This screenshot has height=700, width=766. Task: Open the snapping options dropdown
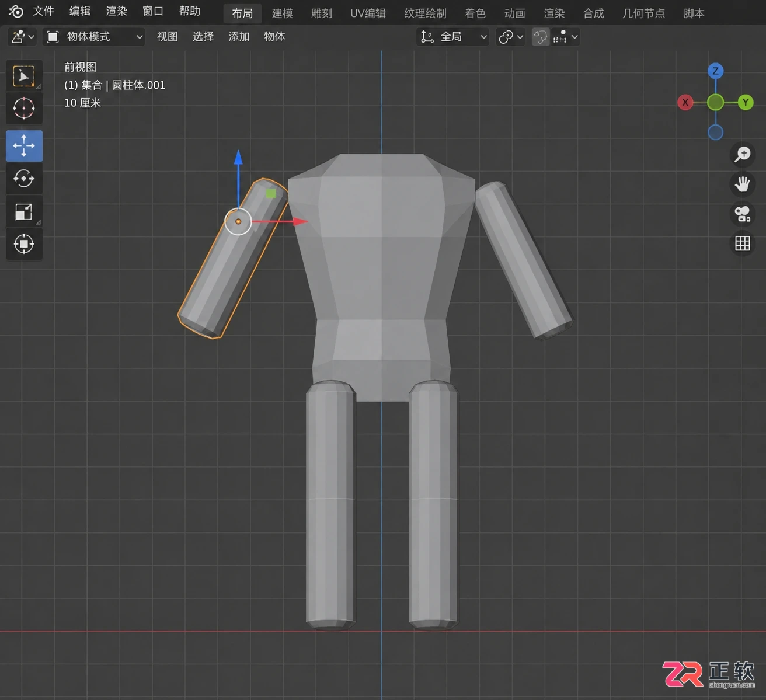pos(566,37)
